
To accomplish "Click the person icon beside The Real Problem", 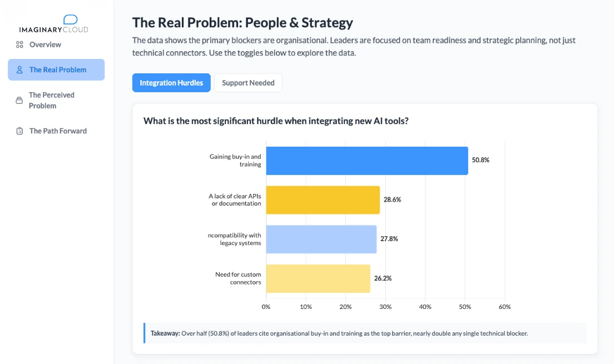I will pyautogui.click(x=19, y=69).
